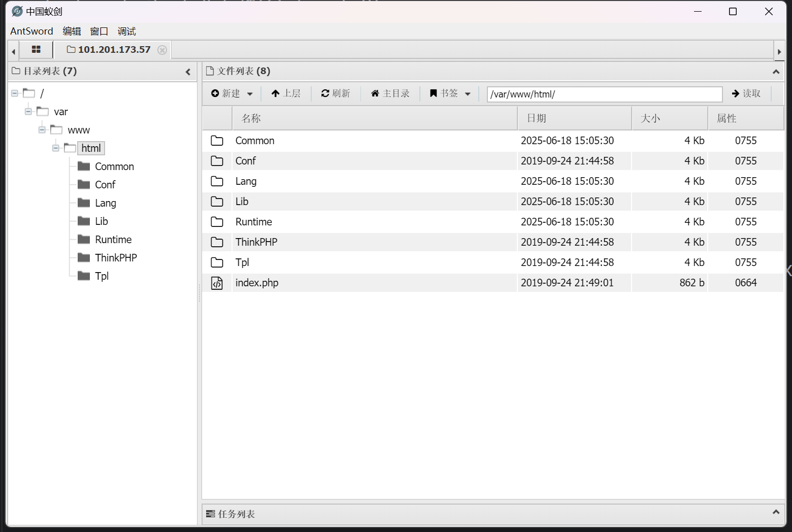Open the 调试 (debug) menu
792x532 pixels.
tap(126, 31)
